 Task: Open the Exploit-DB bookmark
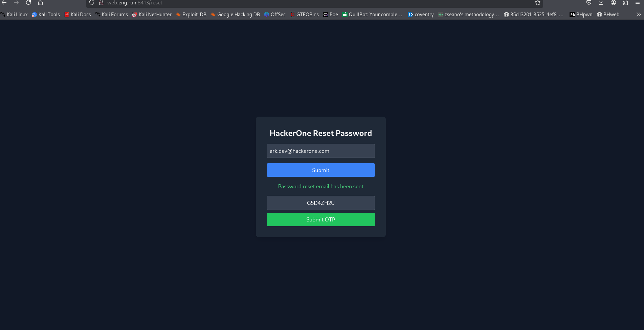tap(191, 15)
